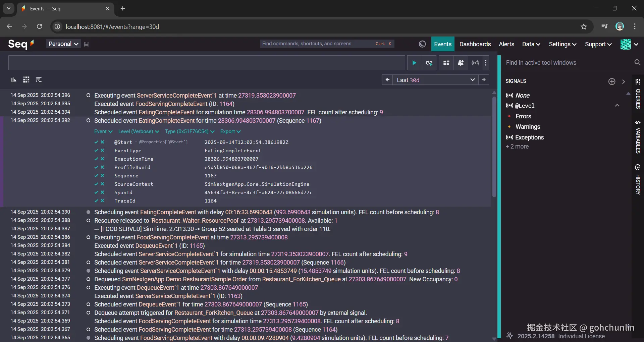Click the tail/loop live-stream icon

pyautogui.click(x=429, y=63)
